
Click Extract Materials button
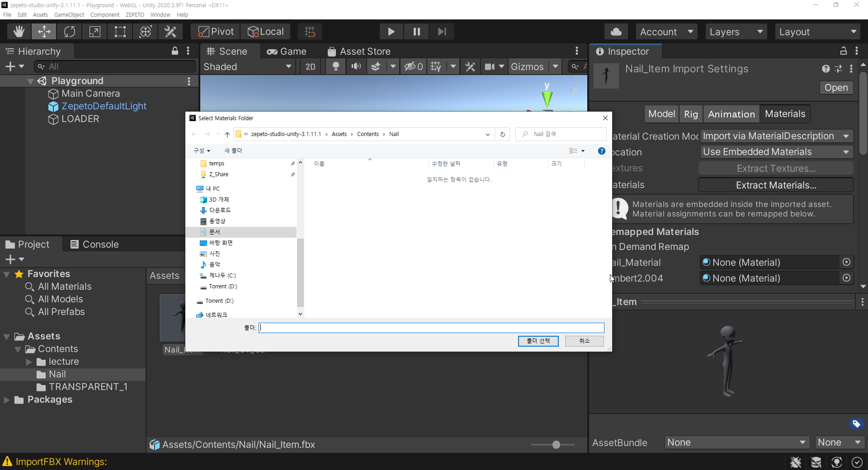[776, 185]
